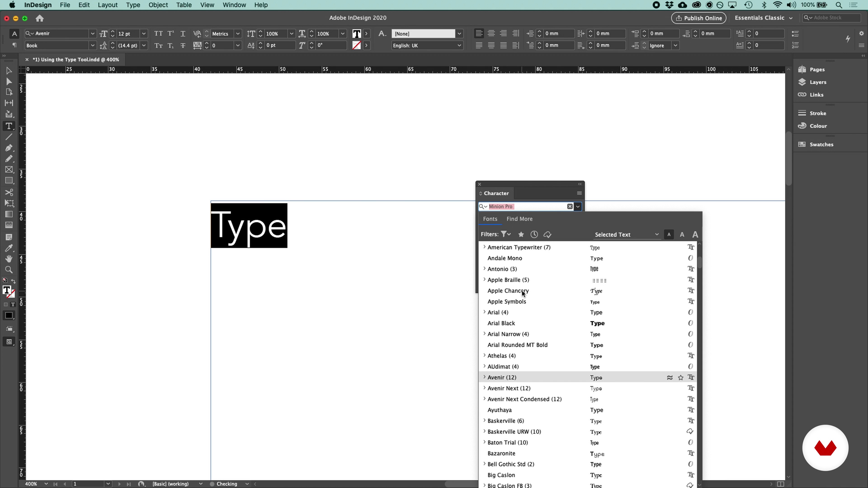
Task: Select the Hand tool
Action: tap(9, 259)
